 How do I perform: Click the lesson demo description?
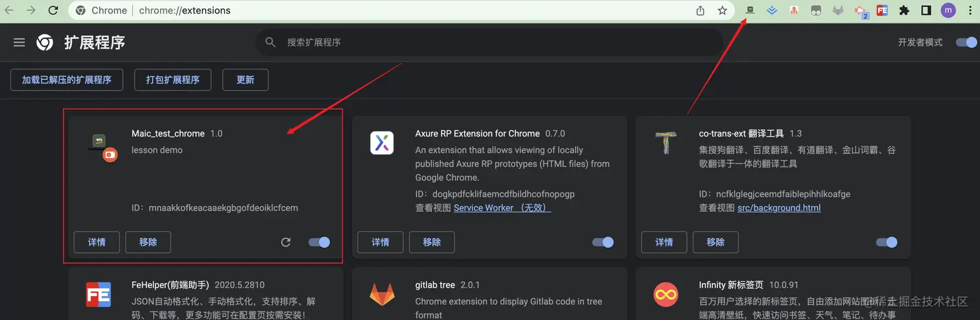coord(157,150)
